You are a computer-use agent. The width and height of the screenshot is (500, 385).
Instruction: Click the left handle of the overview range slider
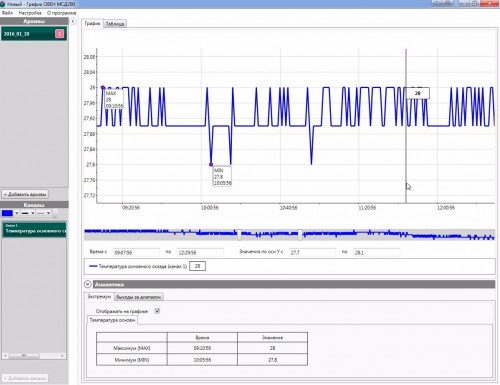click(239, 234)
